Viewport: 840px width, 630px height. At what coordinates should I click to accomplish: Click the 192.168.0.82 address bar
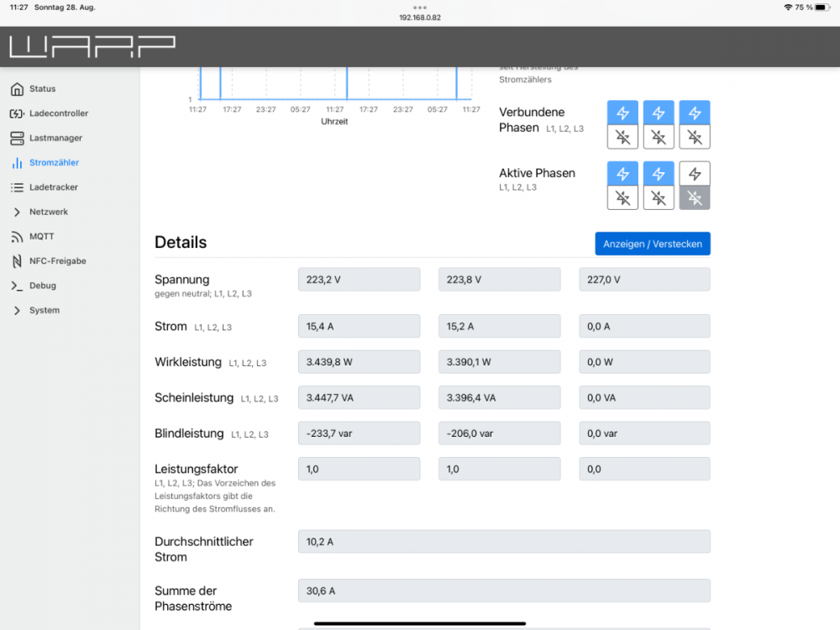[x=420, y=17]
